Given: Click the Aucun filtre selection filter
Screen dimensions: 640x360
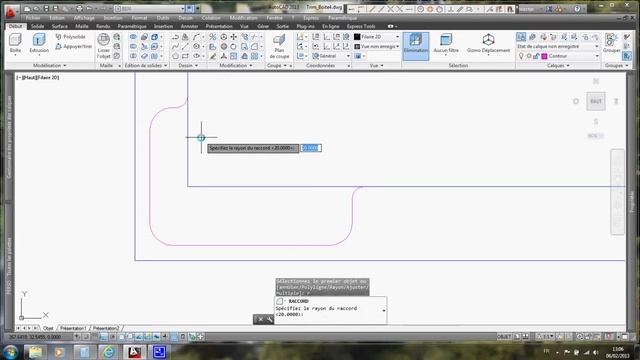Looking at the screenshot, I should (x=446, y=43).
